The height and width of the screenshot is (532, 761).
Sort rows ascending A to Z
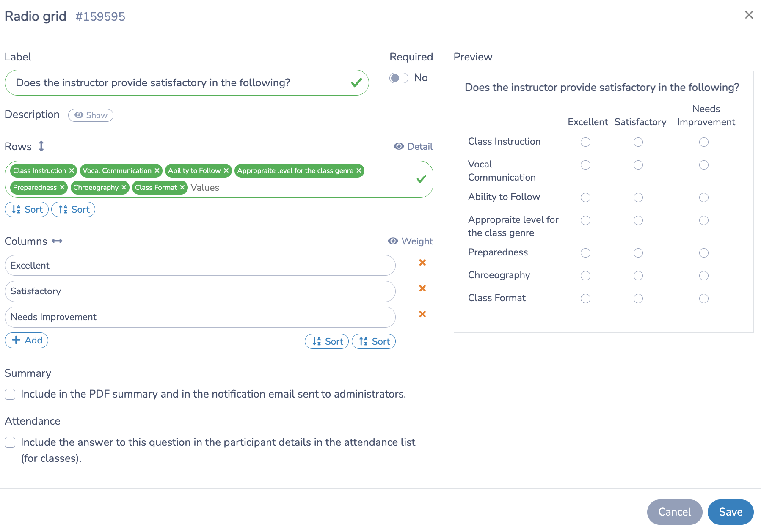pos(27,209)
